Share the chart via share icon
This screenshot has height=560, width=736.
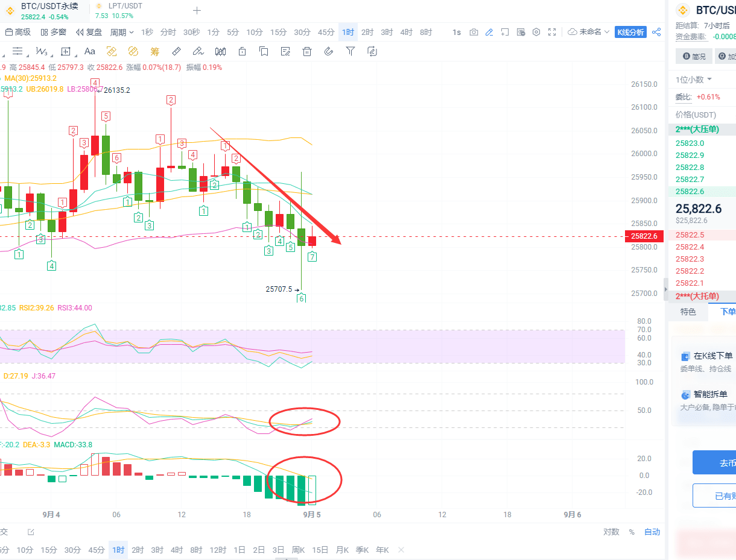[x=657, y=32]
